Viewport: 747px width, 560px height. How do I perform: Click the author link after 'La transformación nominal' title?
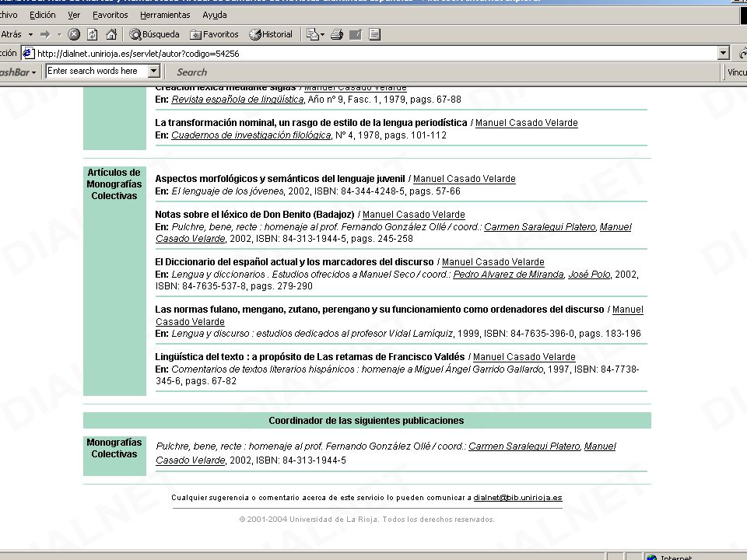tap(527, 123)
